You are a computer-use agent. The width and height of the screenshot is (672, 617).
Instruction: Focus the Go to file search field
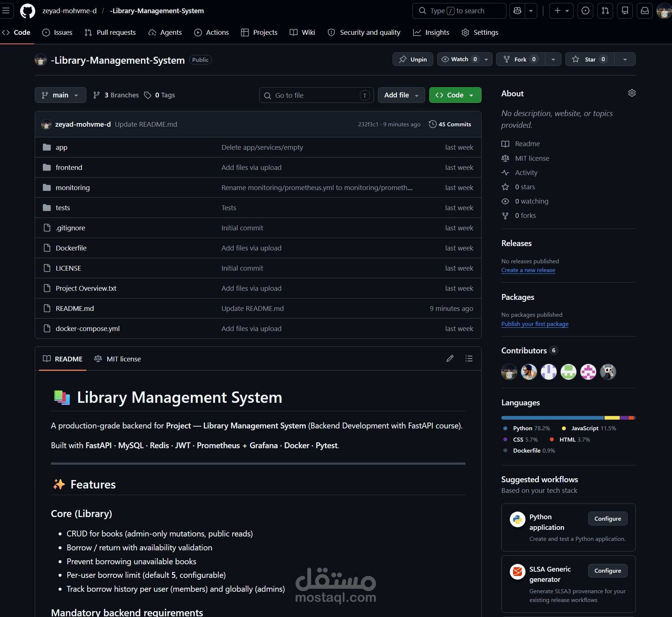(316, 95)
